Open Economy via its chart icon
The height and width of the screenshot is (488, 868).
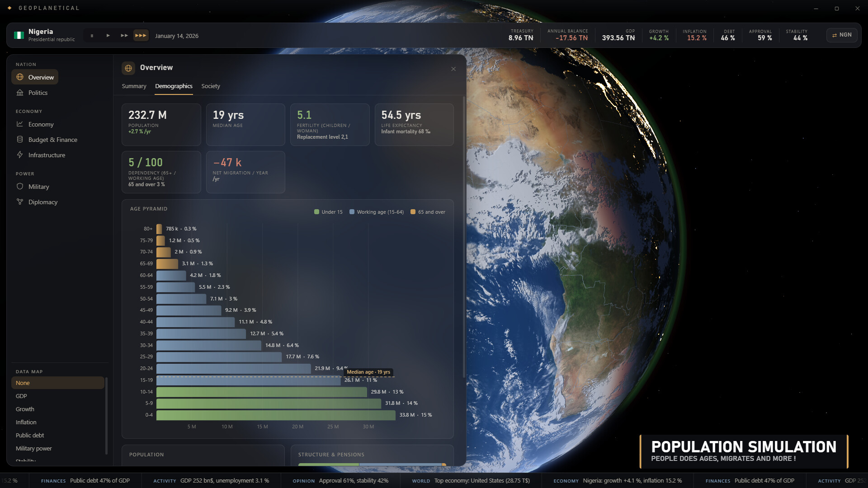click(20, 124)
